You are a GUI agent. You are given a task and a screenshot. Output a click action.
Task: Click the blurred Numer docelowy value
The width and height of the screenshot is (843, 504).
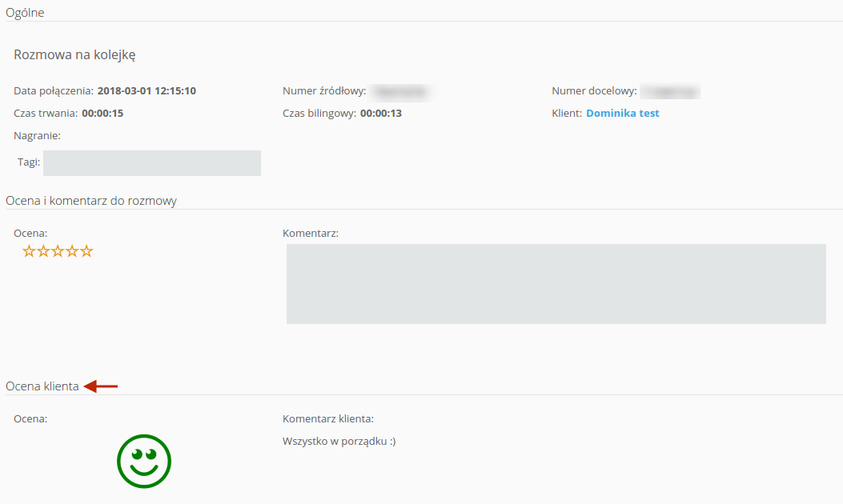(670, 91)
